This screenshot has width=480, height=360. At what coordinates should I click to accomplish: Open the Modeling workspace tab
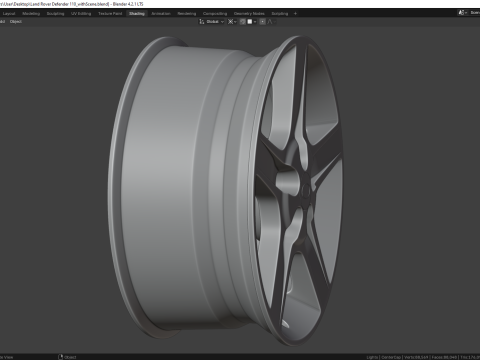31,14
